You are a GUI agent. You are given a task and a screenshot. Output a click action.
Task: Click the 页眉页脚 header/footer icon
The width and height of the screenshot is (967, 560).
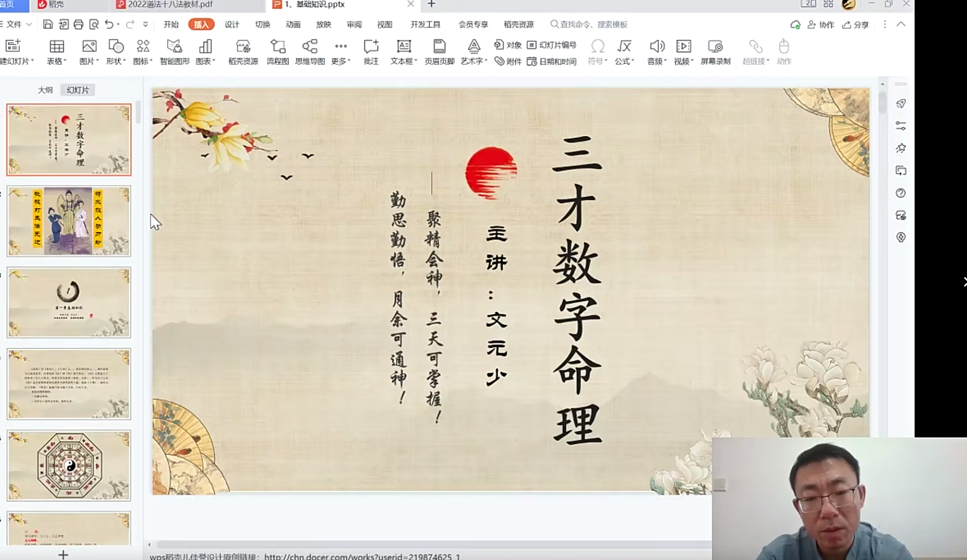coord(438,51)
